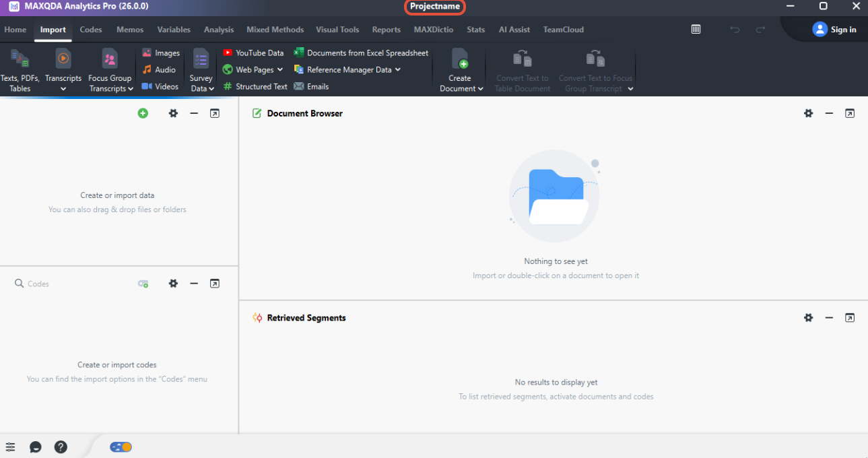Screen dimensions: 868x458
Task: Open the Visual Tools tab
Action: [x=337, y=30]
